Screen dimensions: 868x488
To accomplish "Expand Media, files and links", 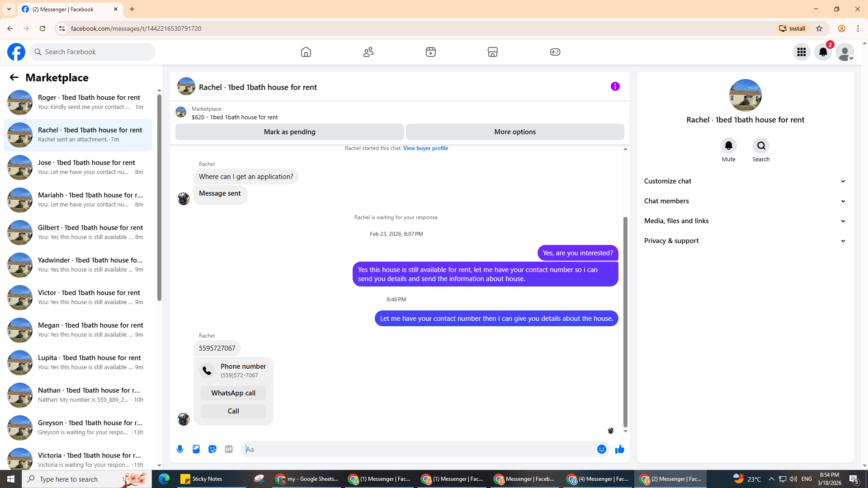I will pyautogui.click(x=745, y=221).
